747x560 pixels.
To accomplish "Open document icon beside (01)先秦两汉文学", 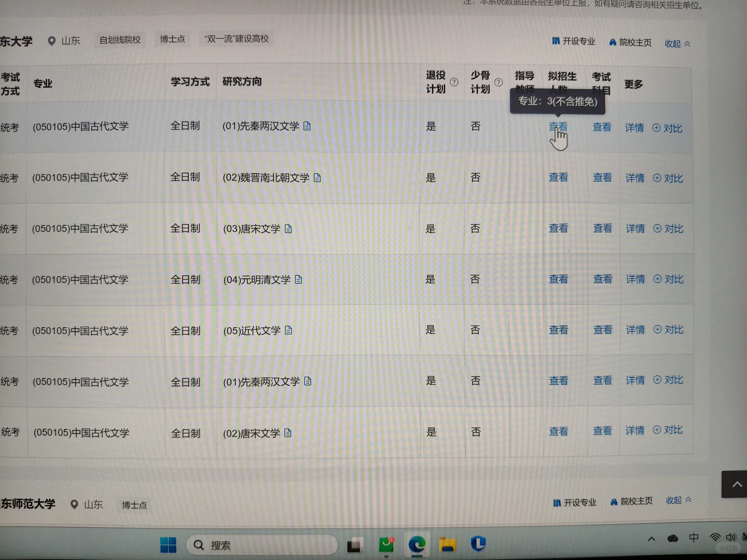I will 307,126.
